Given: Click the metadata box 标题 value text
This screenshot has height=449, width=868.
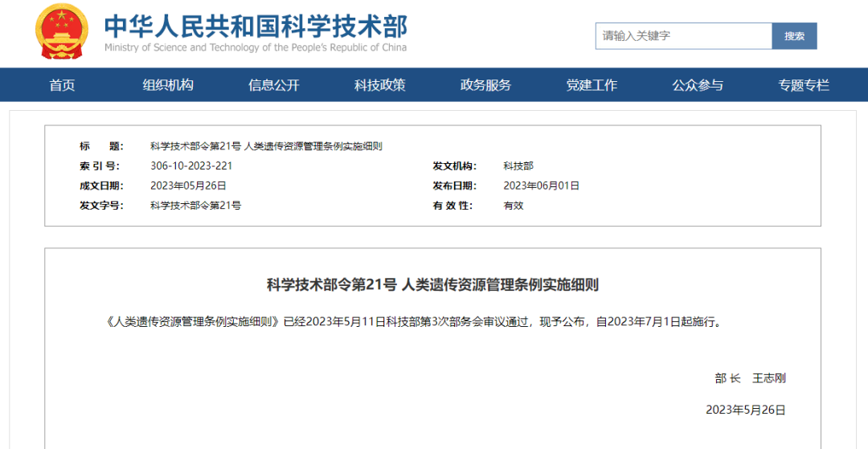Looking at the screenshot, I should coord(267,146).
